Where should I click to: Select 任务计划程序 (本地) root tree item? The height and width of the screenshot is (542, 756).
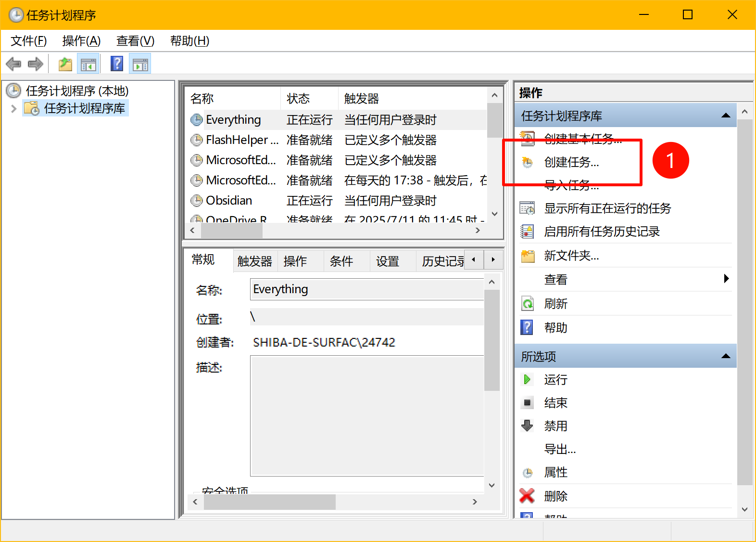(77, 90)
